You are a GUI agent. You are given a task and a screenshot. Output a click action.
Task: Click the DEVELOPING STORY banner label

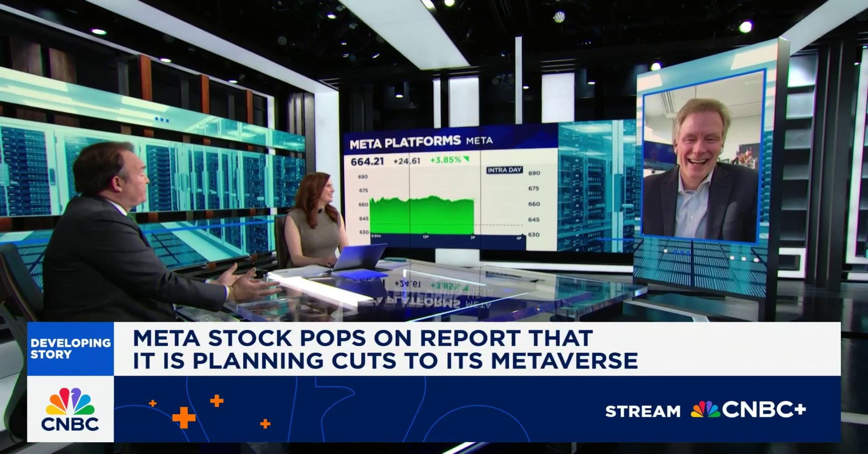coord(70,349)
